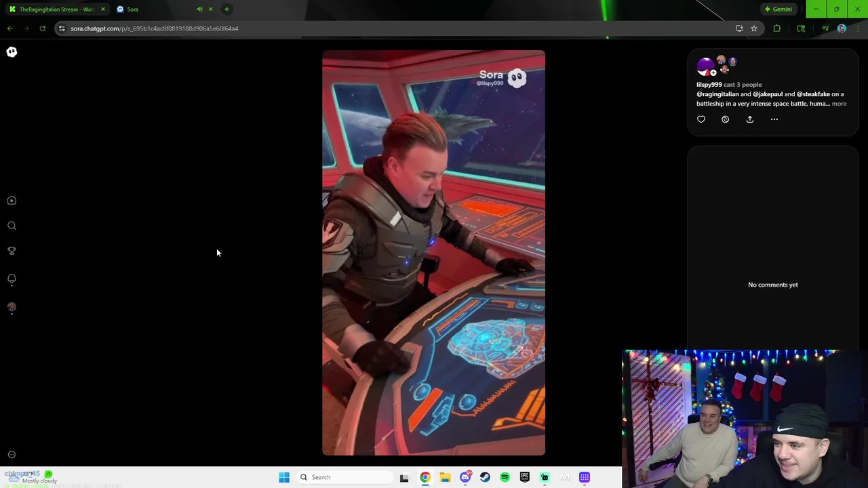
Task: Open the Chrome three-dot menu
Action: (x=858, y=28)
